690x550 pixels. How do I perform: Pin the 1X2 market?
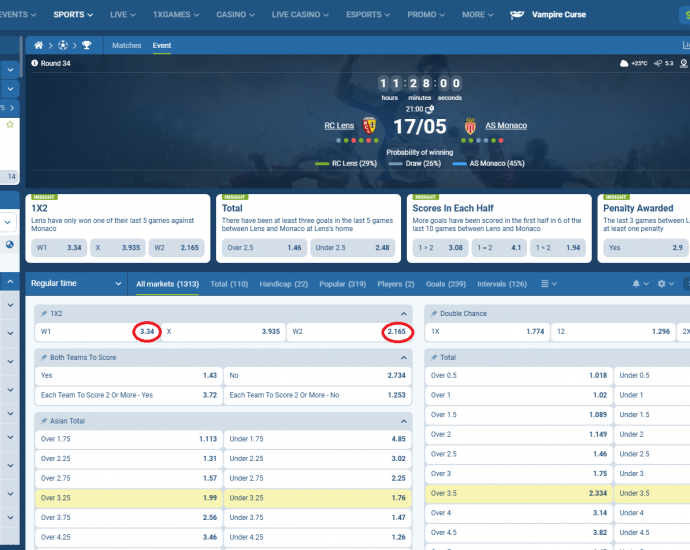[x=44, y=314]
